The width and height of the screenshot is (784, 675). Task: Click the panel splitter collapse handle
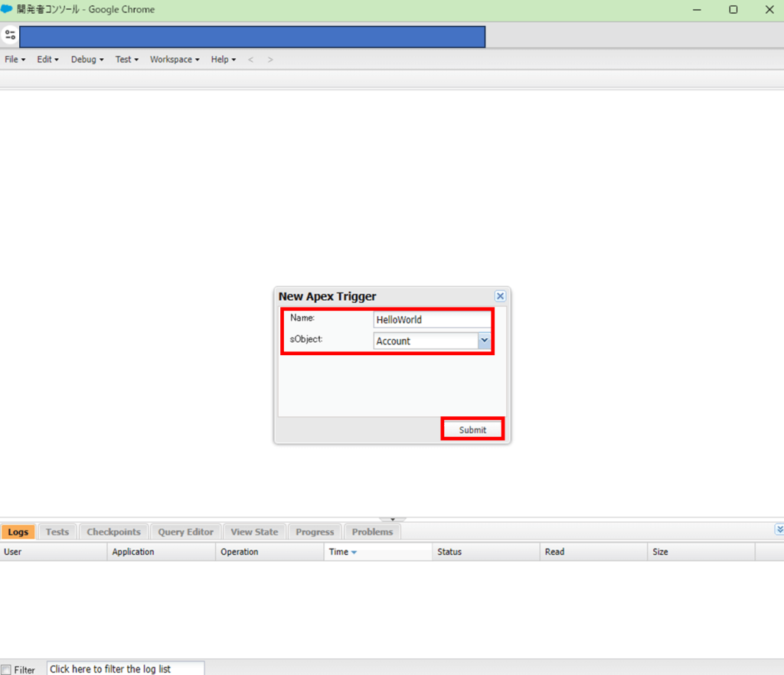[392, 519]
